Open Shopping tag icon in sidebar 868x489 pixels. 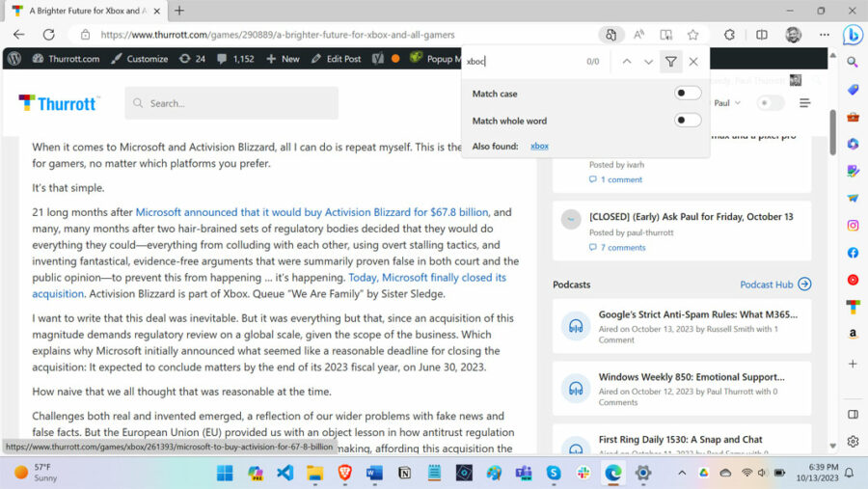(x=853, y=89)
